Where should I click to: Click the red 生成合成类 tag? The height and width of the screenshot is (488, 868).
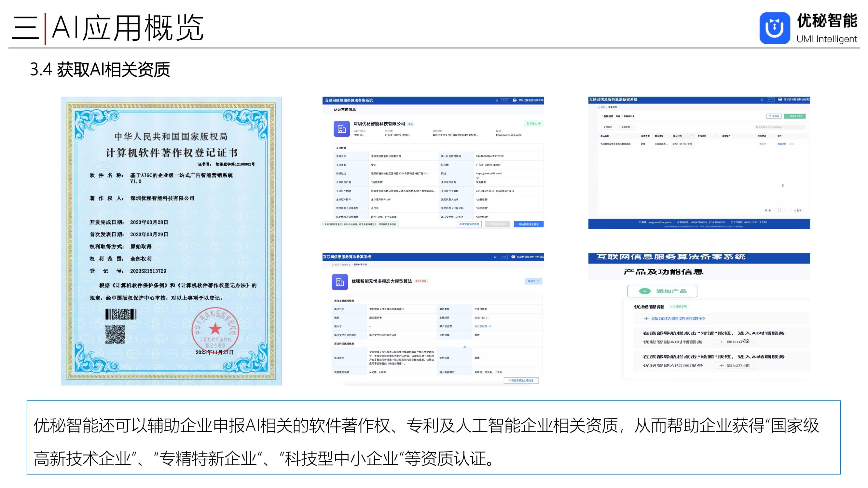click(x=420, y=281)
